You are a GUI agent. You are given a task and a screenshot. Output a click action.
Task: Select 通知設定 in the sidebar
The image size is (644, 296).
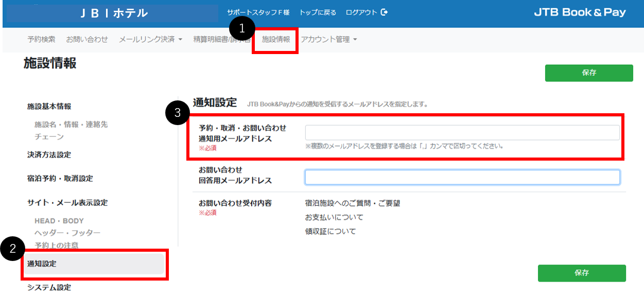coord(95,264)
